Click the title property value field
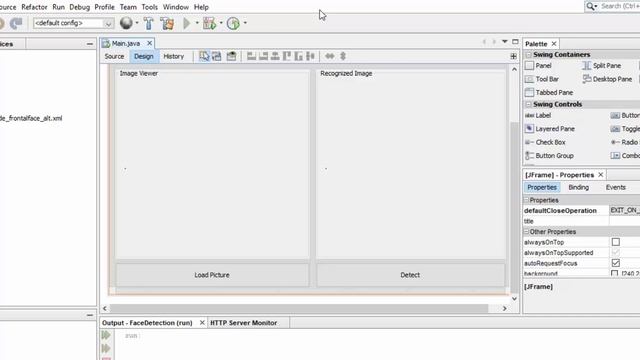640x360 pixels. [x=624, y=221]
